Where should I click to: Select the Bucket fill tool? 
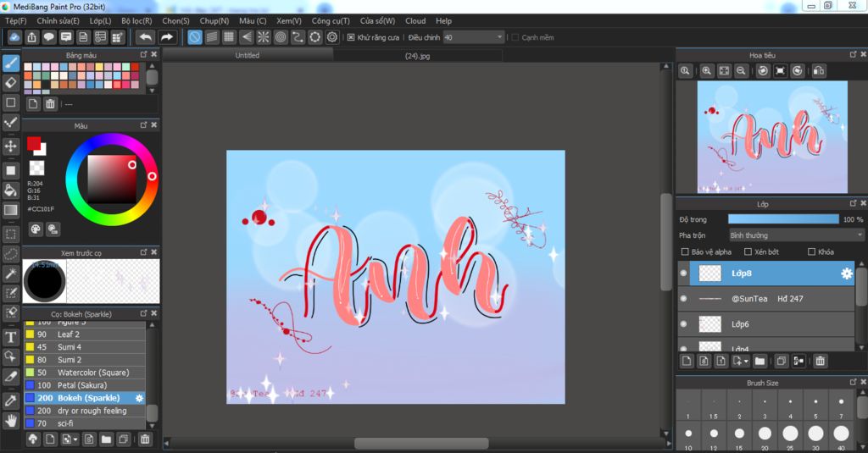click(11, 190)
